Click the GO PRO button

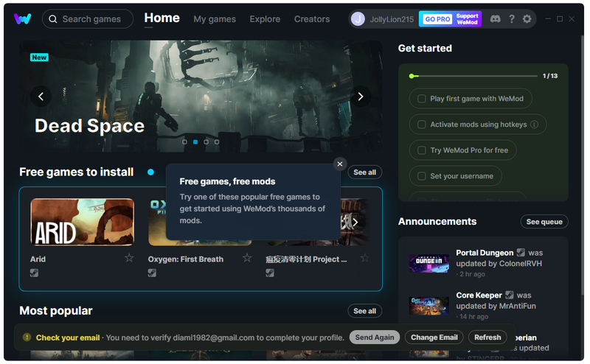437,19
